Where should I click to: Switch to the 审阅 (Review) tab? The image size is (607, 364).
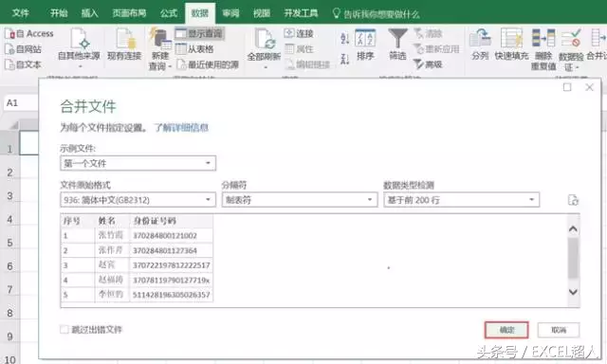point(231,13)
